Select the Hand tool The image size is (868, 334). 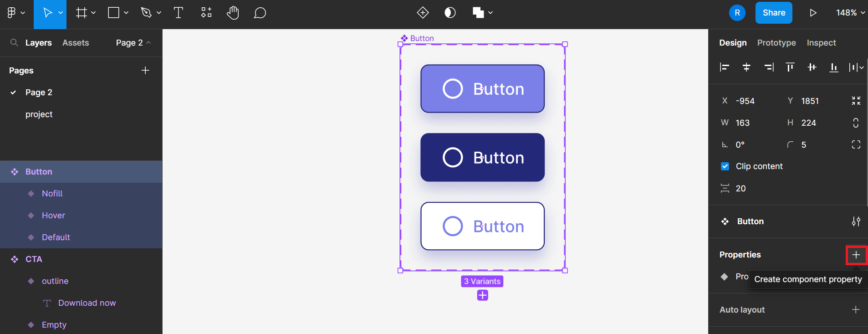233,13
